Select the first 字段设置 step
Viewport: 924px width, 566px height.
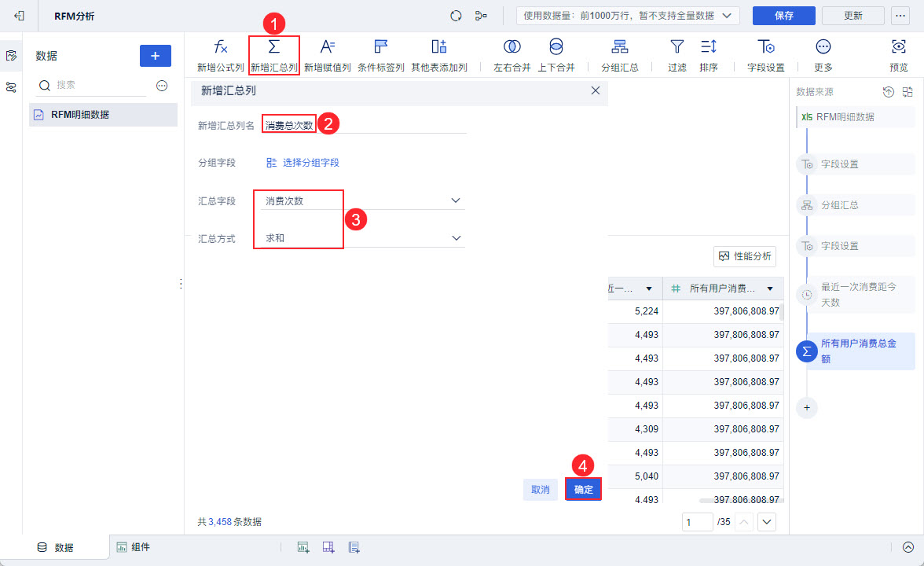point(856,164)
